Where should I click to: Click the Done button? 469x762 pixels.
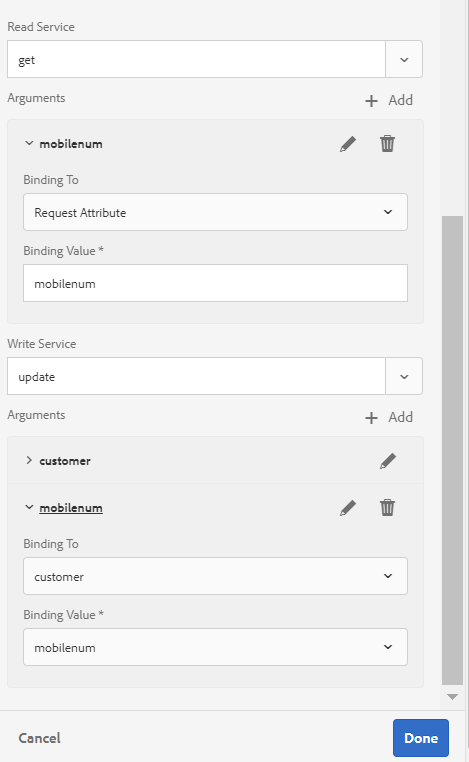[x=421, y=738]
